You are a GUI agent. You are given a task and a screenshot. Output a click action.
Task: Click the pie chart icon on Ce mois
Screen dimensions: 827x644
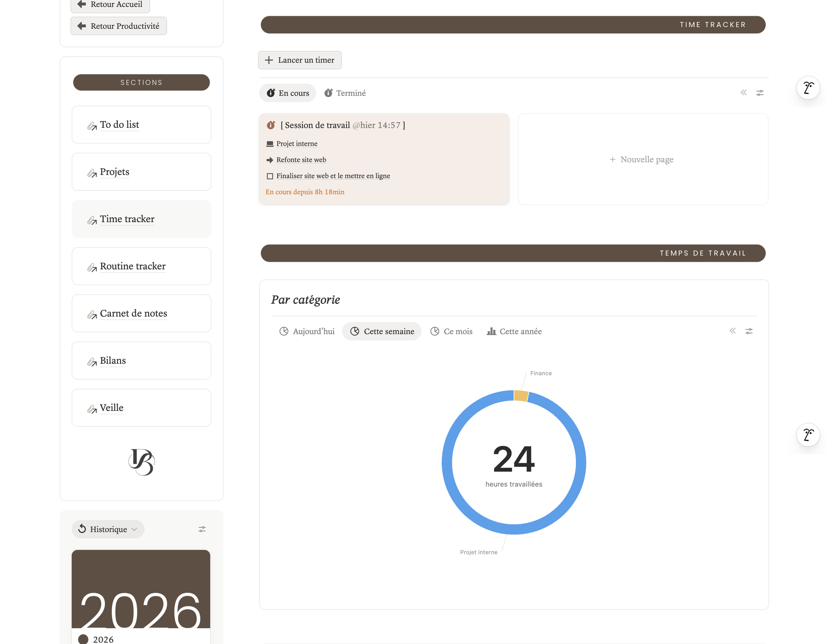click(x=435, y=332)
